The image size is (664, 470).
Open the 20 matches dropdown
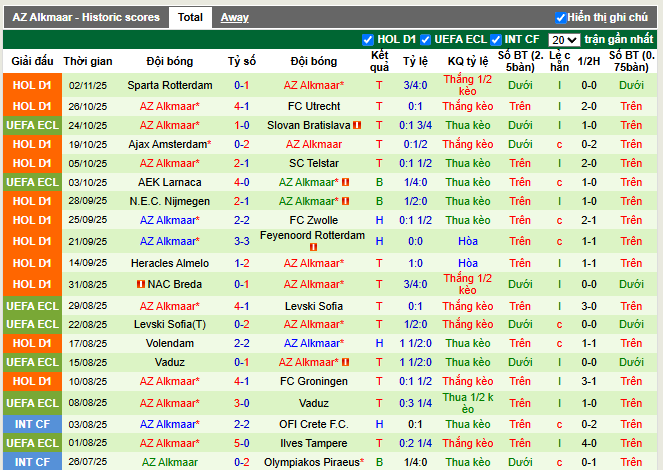click(564, 40)
